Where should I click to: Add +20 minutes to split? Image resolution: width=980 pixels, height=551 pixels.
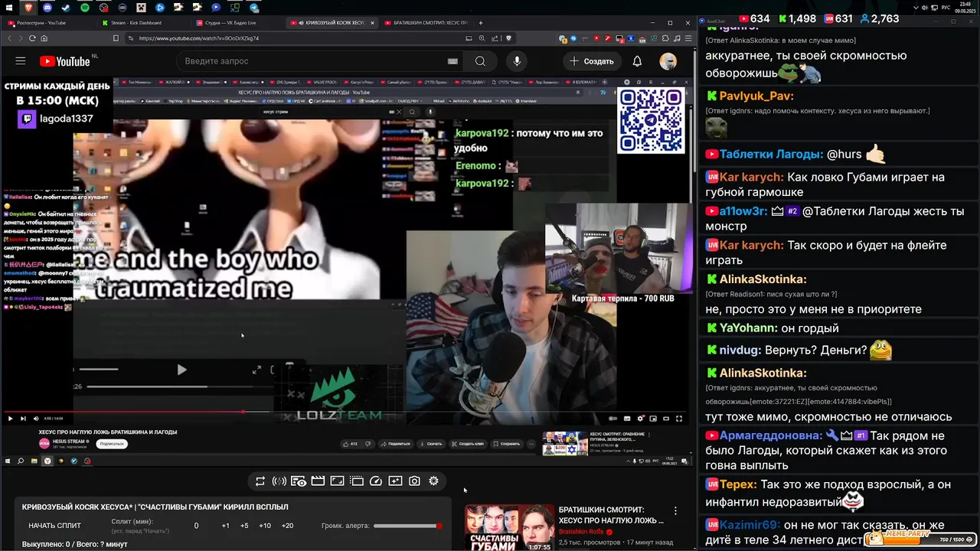(x=288, y=526)
